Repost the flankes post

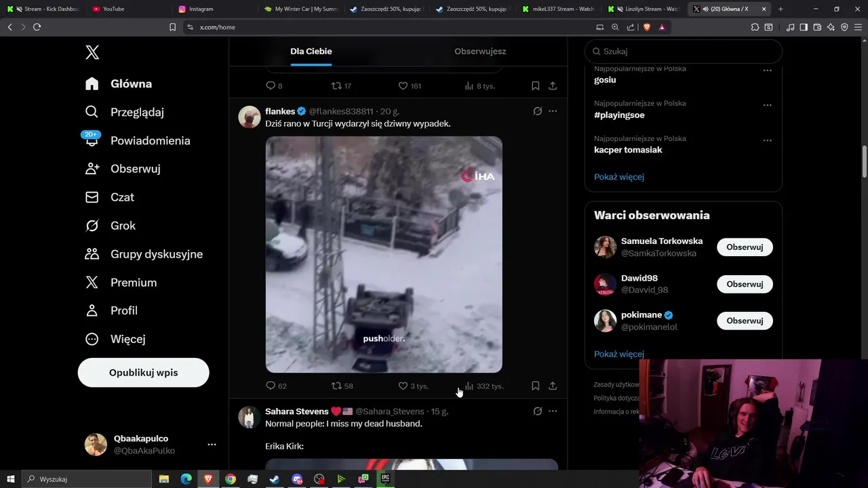point(342,386)
